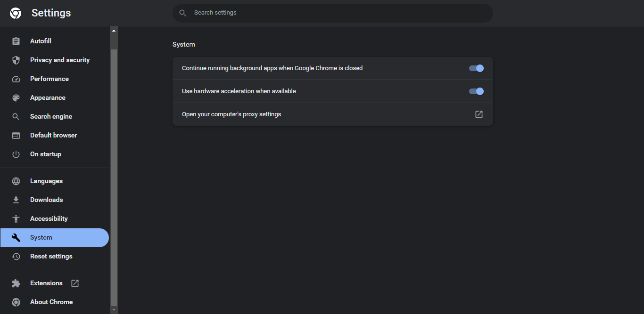
Task: Open Downloads settings section
Action: point(55,200)
